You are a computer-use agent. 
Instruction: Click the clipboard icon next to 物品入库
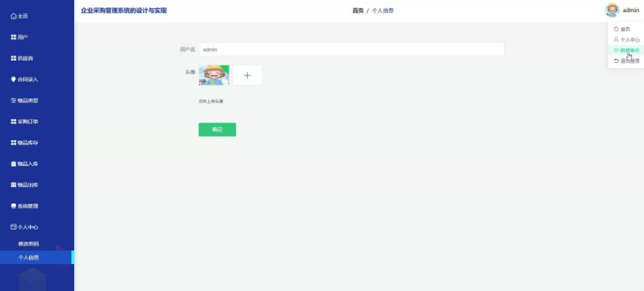click(13, 164)
